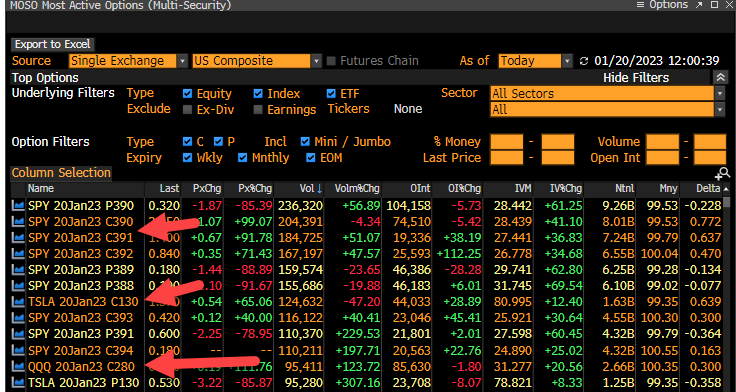Enable the Earnings exclude checkbox

[x=258, y=109]
